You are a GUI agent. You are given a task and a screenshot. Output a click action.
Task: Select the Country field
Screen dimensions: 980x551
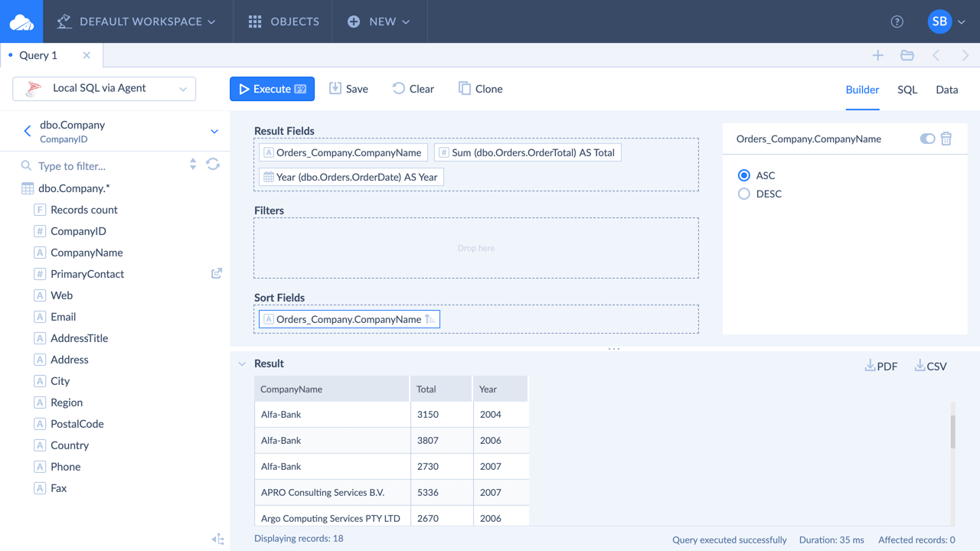coord(70,445)
